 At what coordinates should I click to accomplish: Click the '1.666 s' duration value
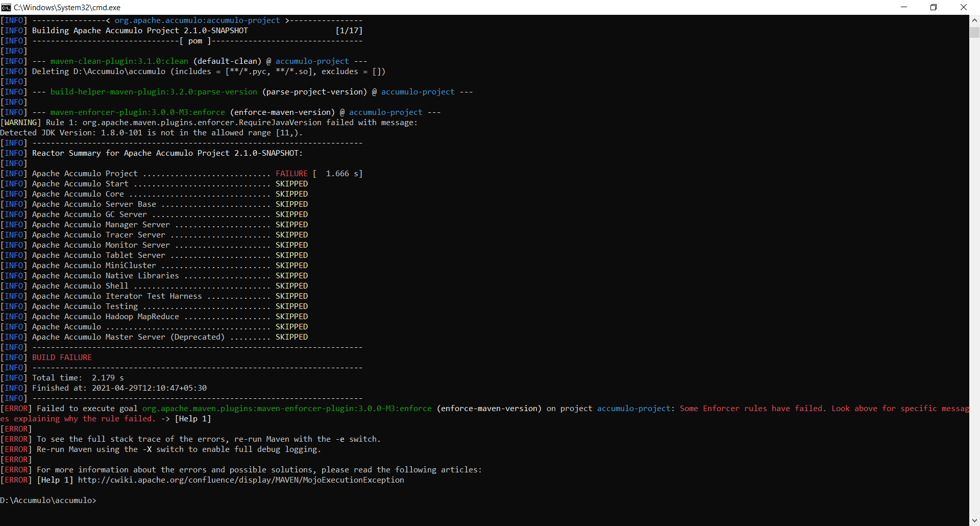pyautogui.click(x=342, y=174)
